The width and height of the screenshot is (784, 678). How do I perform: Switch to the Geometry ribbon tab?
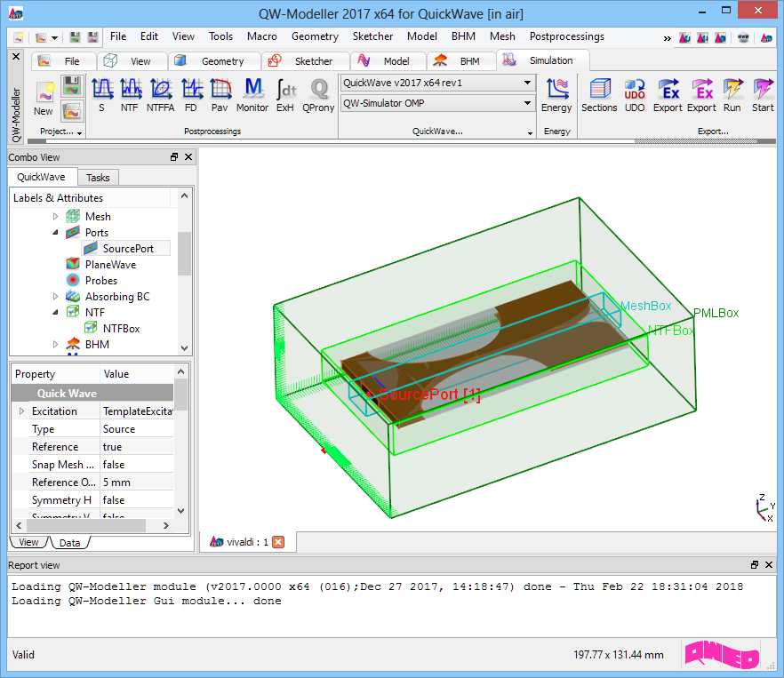pyautogui.click(x=221, y=61)
